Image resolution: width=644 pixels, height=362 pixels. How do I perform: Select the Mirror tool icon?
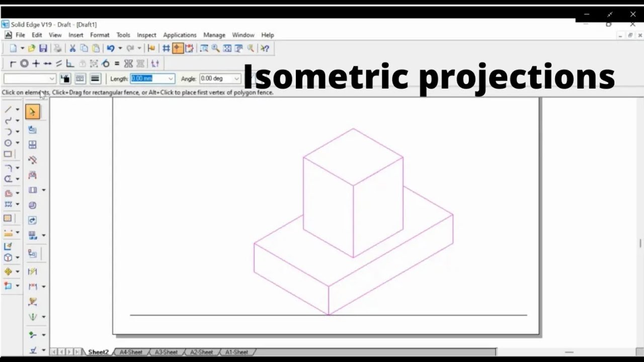pos(32,317)
